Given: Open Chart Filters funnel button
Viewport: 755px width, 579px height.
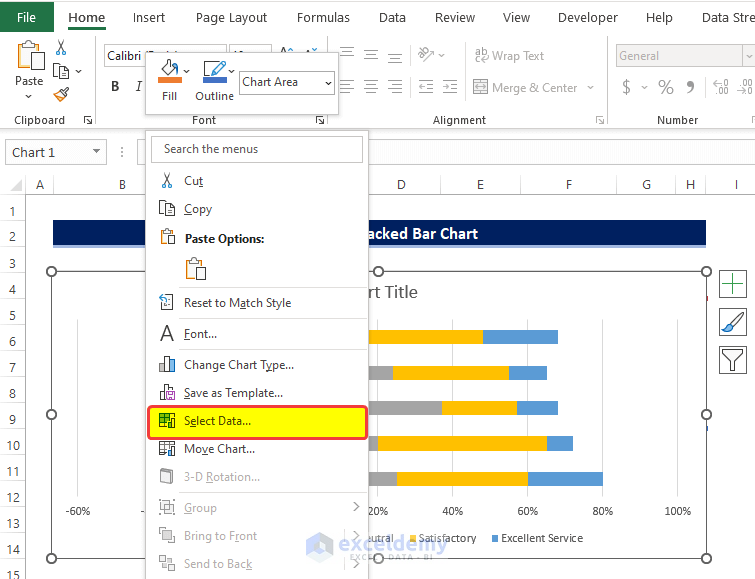Looking at the screenshot, I should (x=733, y=359).
